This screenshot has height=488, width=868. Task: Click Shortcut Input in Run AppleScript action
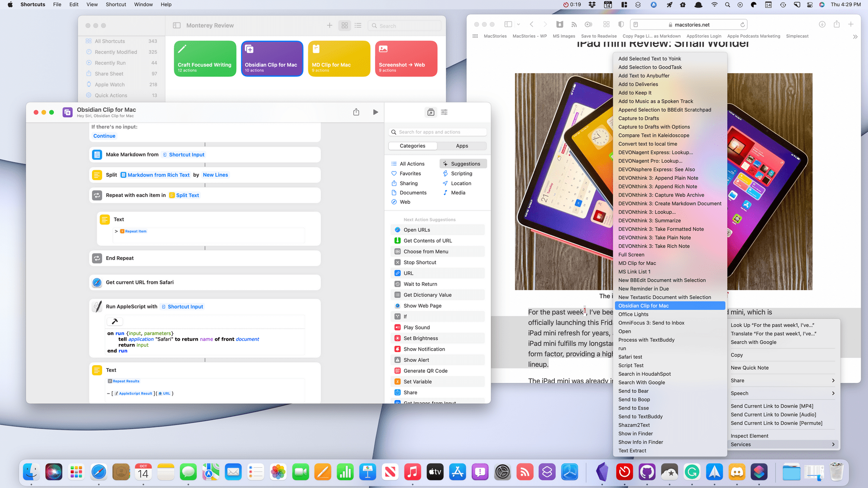click(182, 307)
